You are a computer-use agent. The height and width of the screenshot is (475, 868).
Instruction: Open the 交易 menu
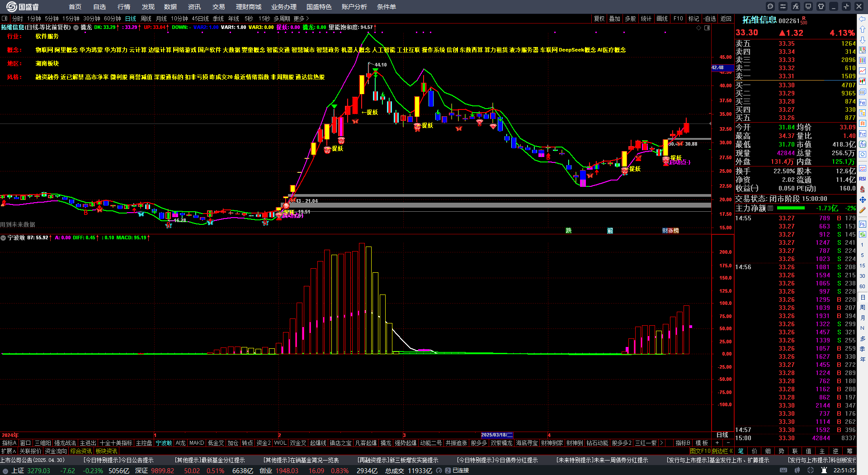tap(218, 7)
